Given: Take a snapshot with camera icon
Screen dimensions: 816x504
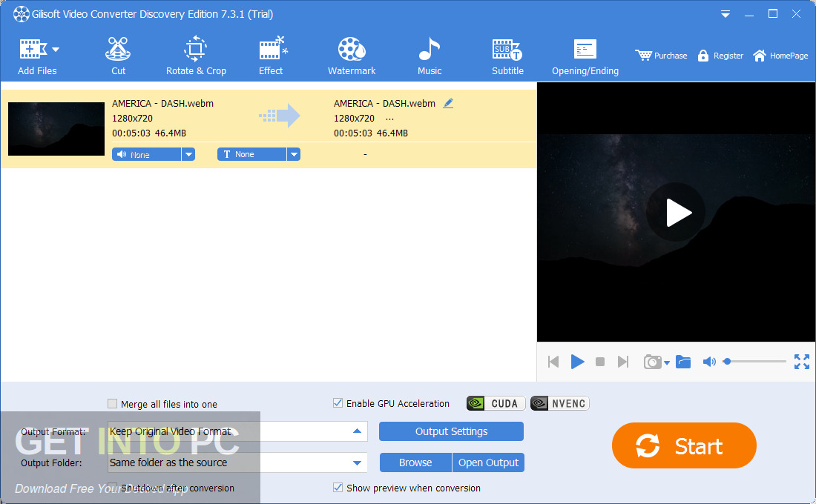Looking at the screenshot, I should tap(652, 362).
